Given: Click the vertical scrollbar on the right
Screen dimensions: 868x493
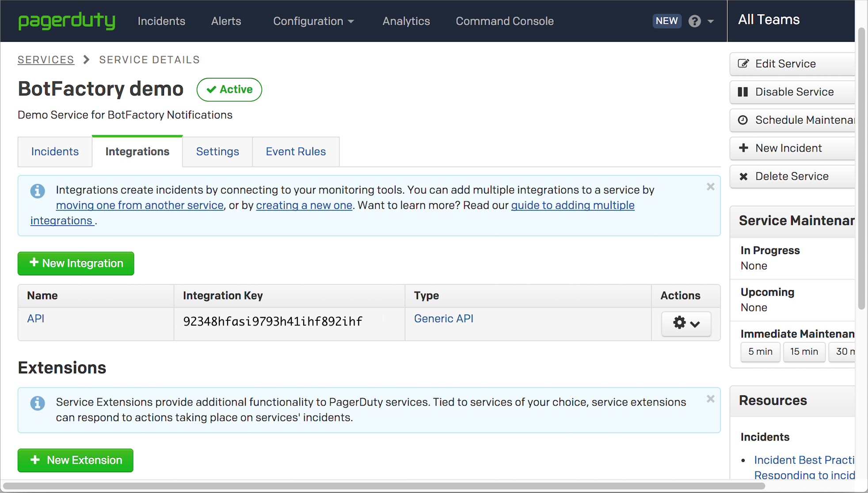Looking at the screenshot, I should pos(861,168).
